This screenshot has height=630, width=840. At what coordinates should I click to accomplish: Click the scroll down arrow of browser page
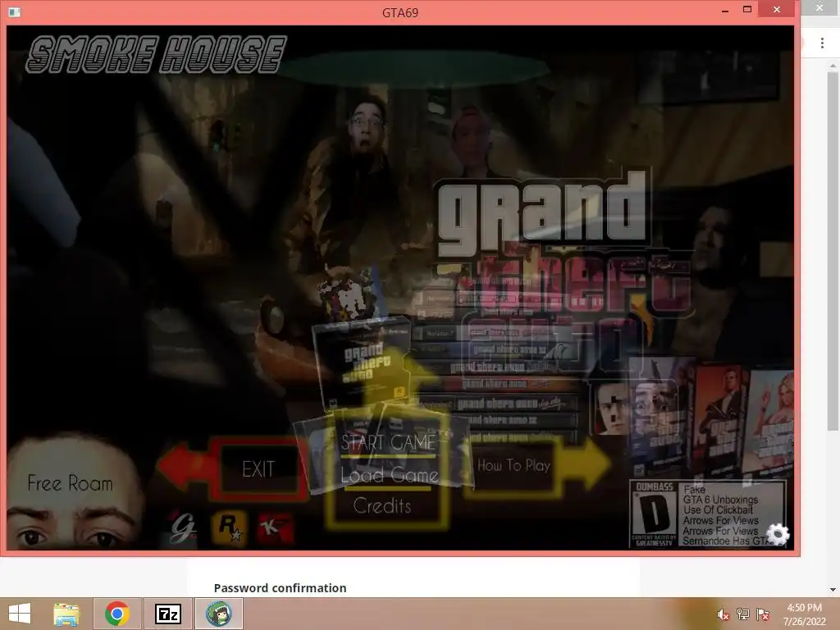coord(833,589)
